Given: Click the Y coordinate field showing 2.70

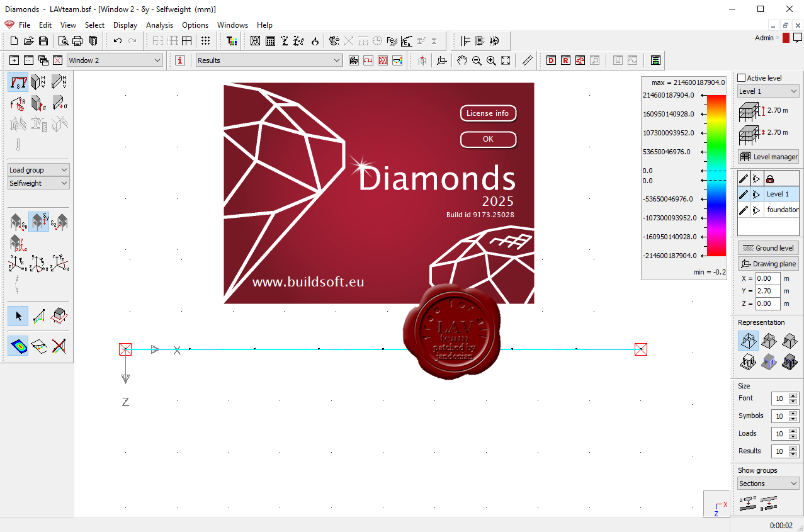Looking at the screenshot, I should 767,291.
